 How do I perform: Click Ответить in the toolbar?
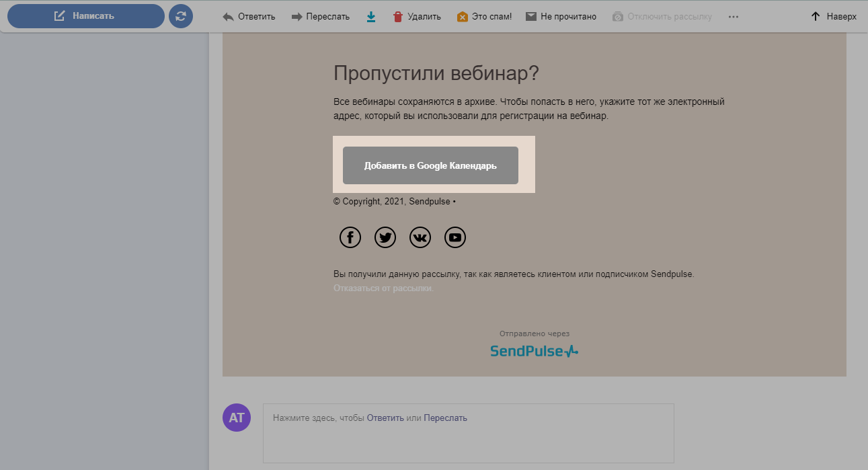pos(249,17)
